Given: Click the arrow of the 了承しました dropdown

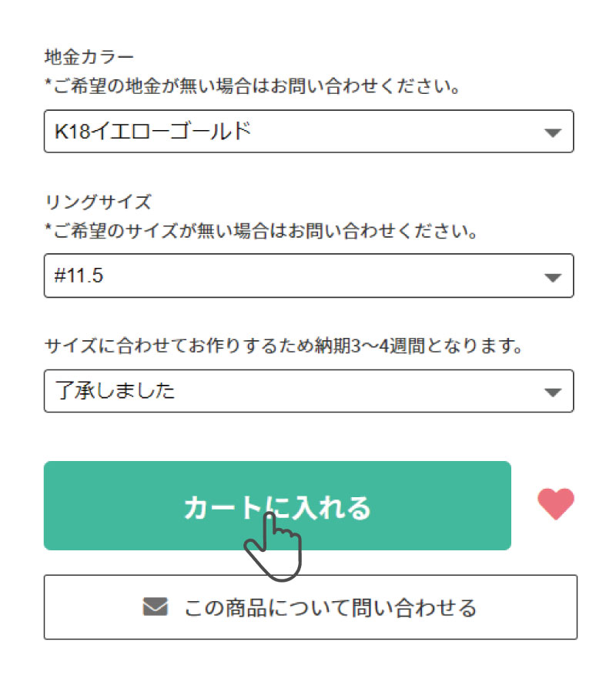Looking at the screenshot, I should click(552, 393).
